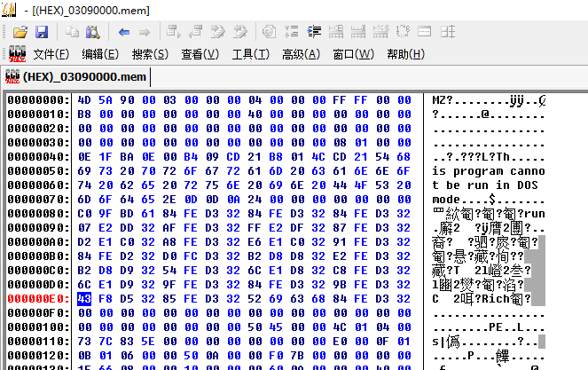Image resolution: width=588 pixels, height=370 pixels.
Task: Click the last toolbar column-layout icon
Action: point(448,32)
